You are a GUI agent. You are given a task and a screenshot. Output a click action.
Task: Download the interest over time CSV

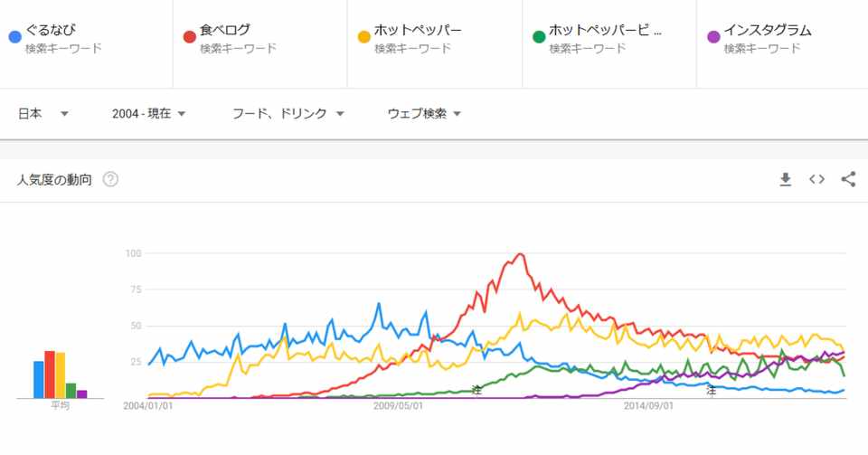pyautogui.click(x=786, y=179)
